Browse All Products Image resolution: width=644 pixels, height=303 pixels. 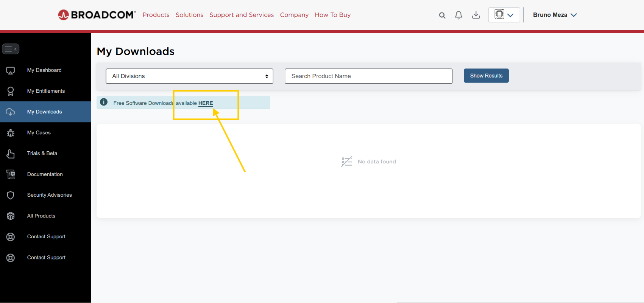(45, 216)
